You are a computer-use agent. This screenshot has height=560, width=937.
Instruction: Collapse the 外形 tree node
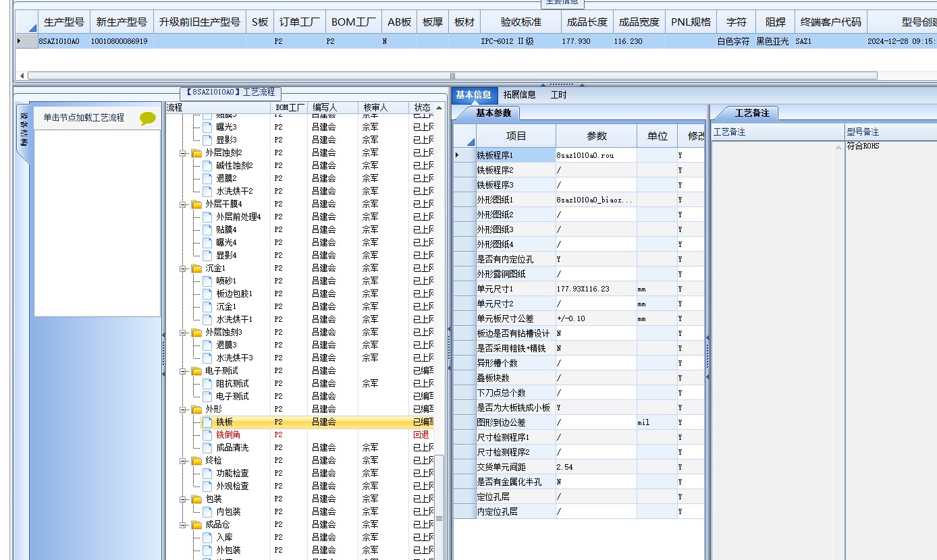pyautogui.click(x=183, y=410)
